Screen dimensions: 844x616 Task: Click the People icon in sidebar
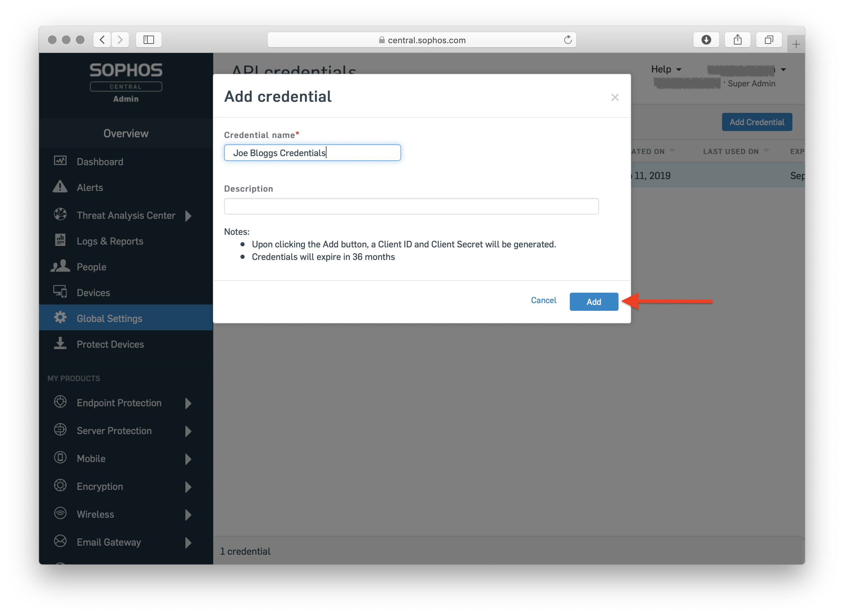(x=60, y=266)
